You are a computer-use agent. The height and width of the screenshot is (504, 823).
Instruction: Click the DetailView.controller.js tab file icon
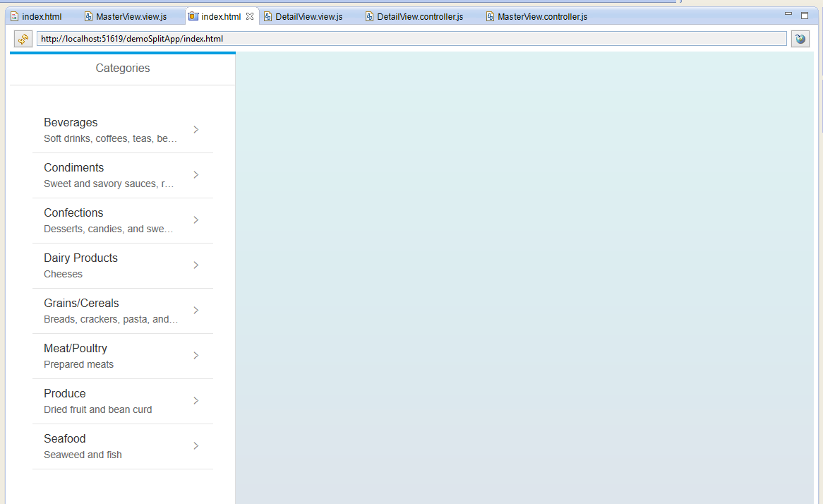370,17
